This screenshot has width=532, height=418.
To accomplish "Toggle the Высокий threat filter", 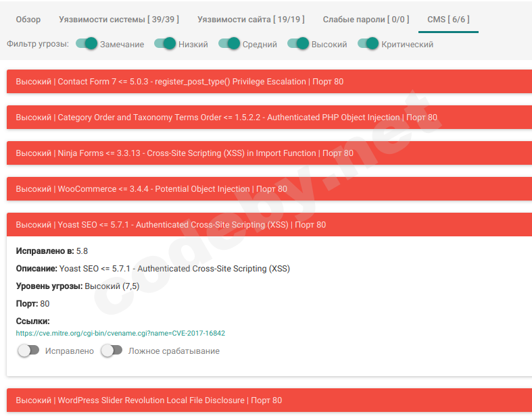I will click(x=298, y=44).
